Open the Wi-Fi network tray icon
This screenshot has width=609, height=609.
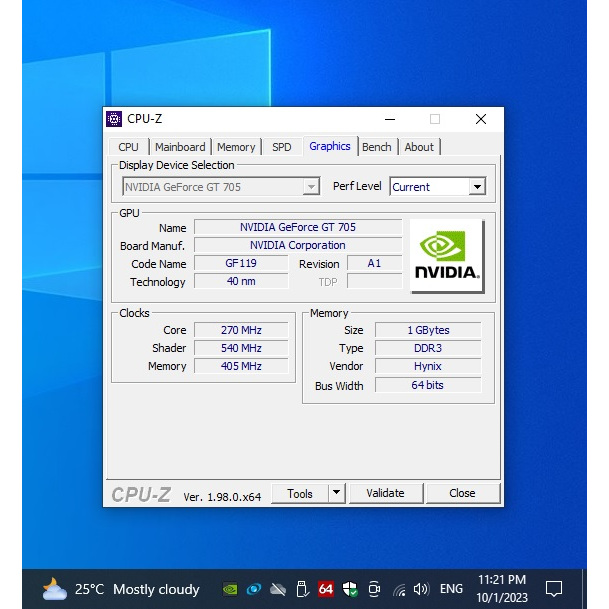[x=399, y=589]
